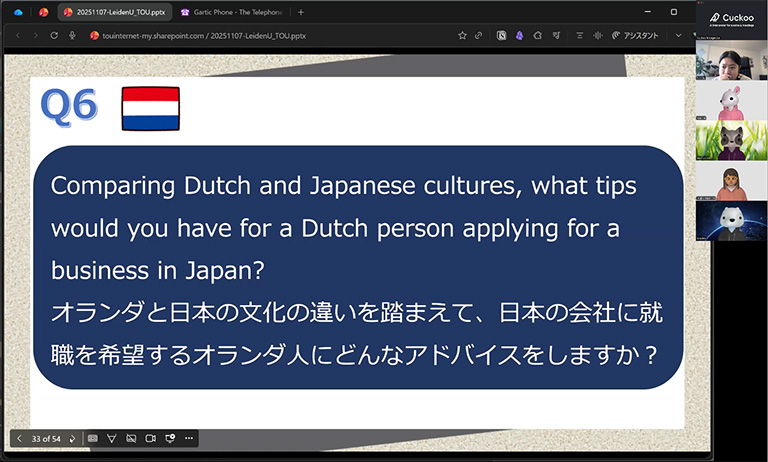Go to the previous slide
The image size is (768, 462).
click(19, 438)
